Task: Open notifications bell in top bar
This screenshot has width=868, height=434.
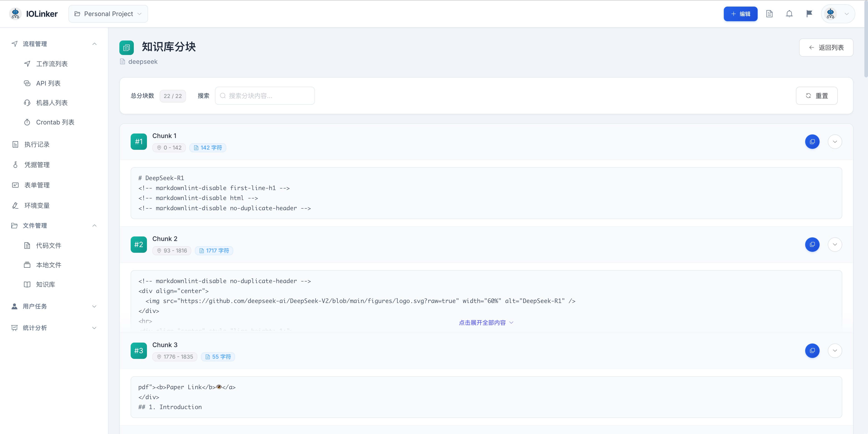Action: tap(789, 14)
